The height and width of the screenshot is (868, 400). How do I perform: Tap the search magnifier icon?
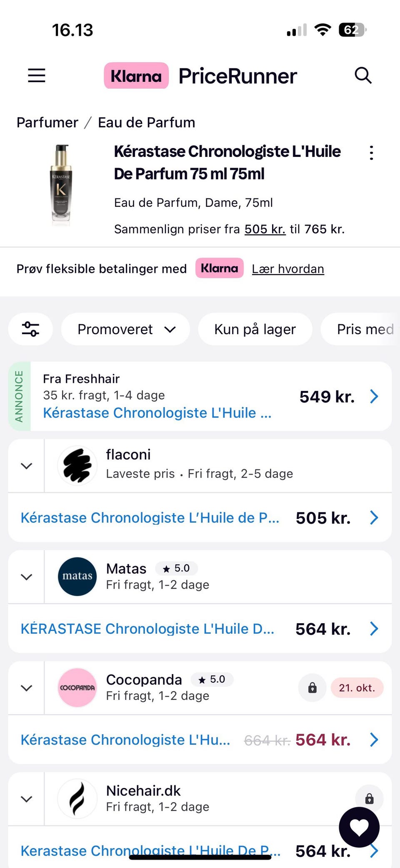point(363,75)
